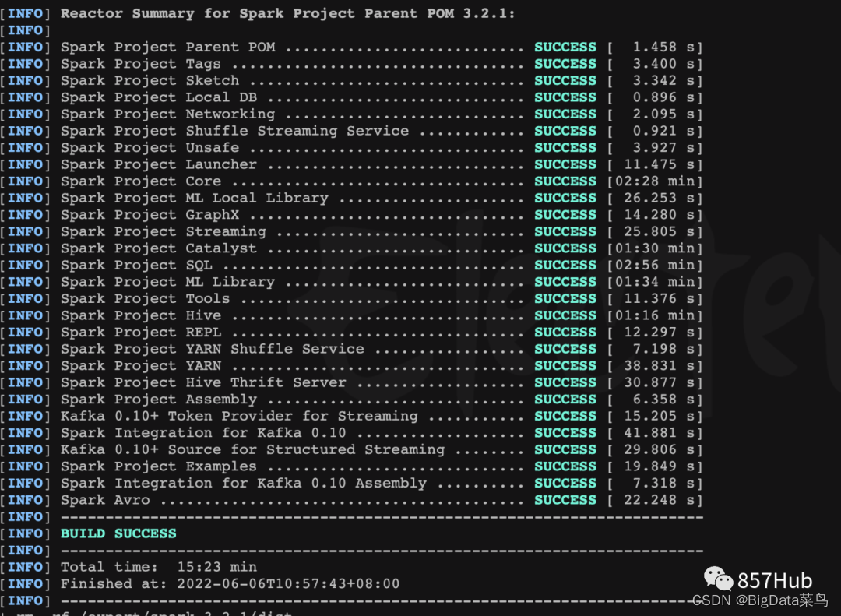Click 'Spark Integration for Kafka 0.10' row with 41.881 s
Screen dimensions: 841x616
pos(203,432)
